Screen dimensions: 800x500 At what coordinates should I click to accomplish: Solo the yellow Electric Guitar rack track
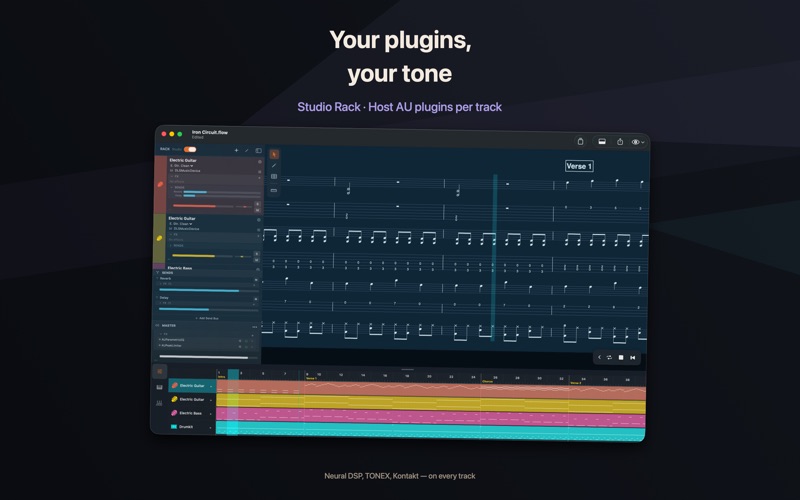tap(257, 254)
